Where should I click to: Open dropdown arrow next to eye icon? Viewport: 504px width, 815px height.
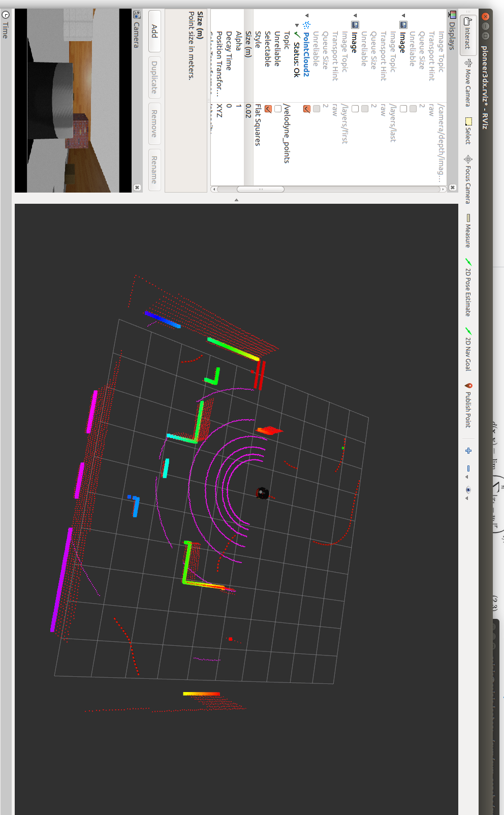467,498
